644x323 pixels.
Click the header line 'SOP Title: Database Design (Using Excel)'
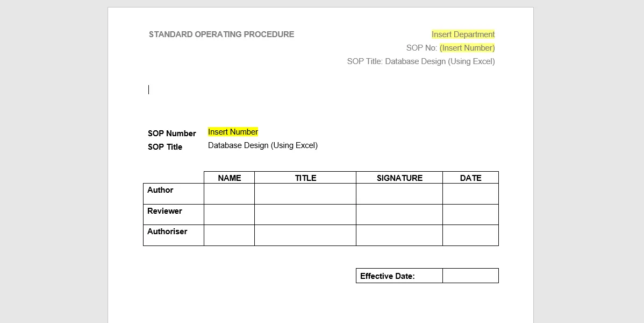(421, 62)
